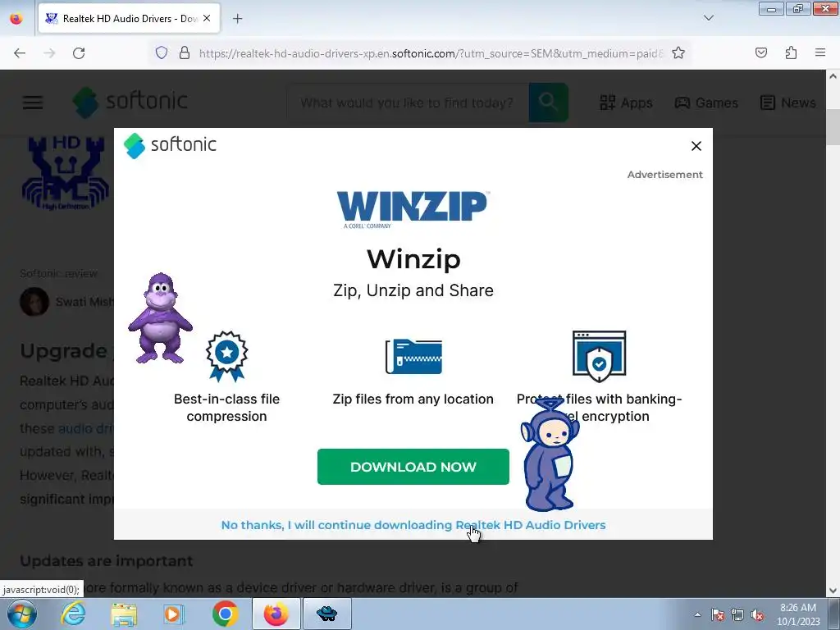The height and width of the screenshot is (630, 840).
Task: Click the Softonic search magnifier button
Action: coord(548,103)
